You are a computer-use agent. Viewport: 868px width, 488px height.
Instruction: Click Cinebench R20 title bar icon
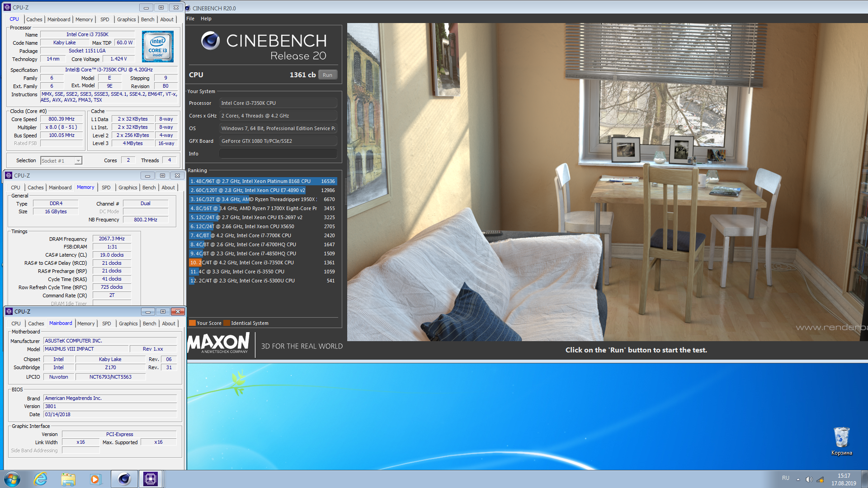(x=188, y=8)
